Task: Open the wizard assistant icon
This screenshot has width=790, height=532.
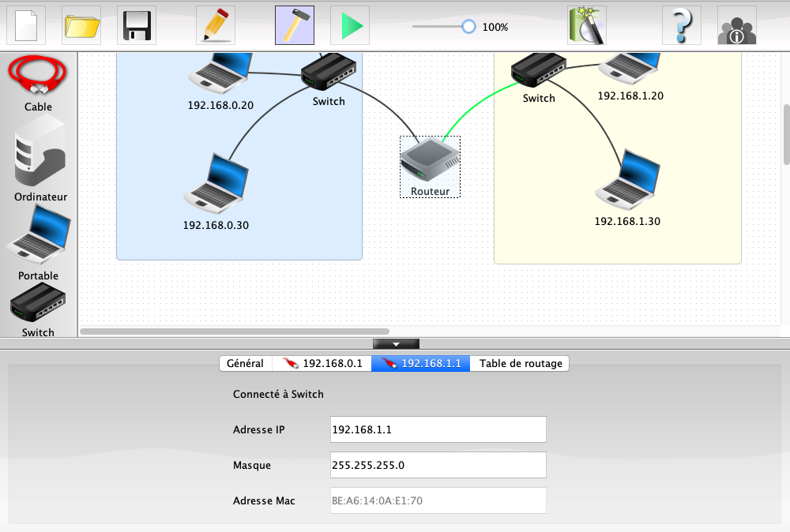Action: click(x=587, y=25)
